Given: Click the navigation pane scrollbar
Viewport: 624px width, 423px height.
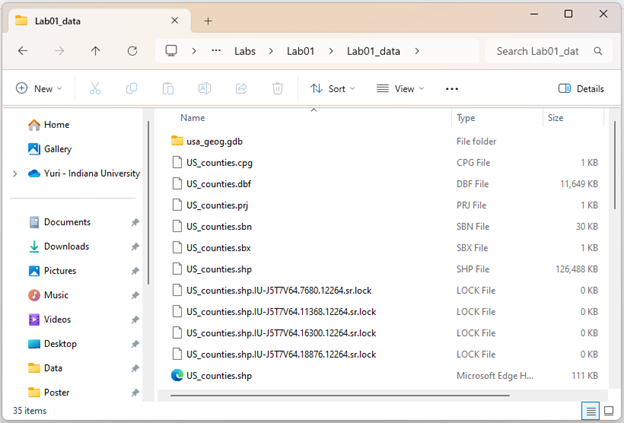Looking at the screenshot, I should pyautogui.click(x=148, y=203).
